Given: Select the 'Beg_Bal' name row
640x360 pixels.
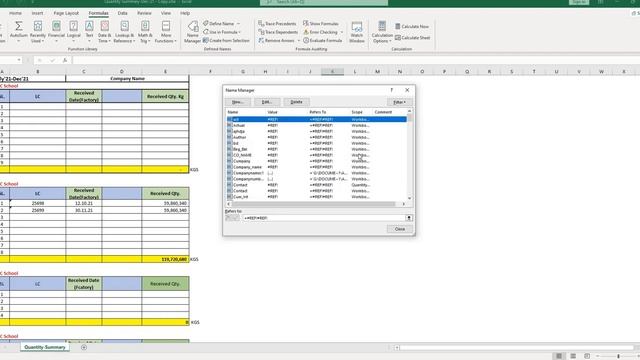Looking at the screenshot, I should tap(317, 149).
